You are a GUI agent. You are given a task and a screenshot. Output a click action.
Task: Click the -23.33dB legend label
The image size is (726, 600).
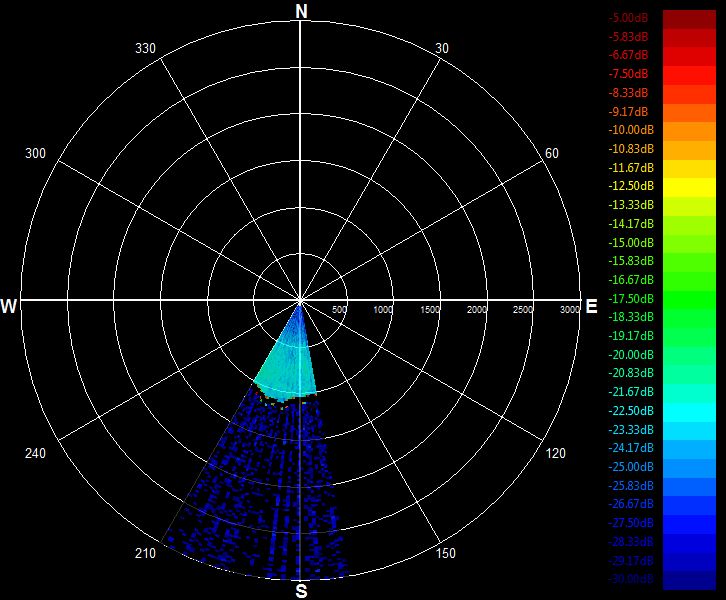pyautogui.click(x=631, y=430)
